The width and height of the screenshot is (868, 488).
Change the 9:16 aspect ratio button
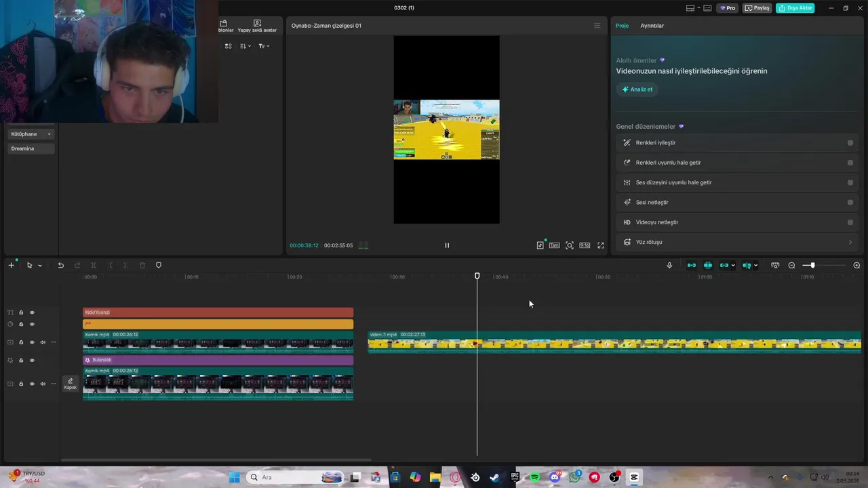pyautogui.click(x=585, y=245)
